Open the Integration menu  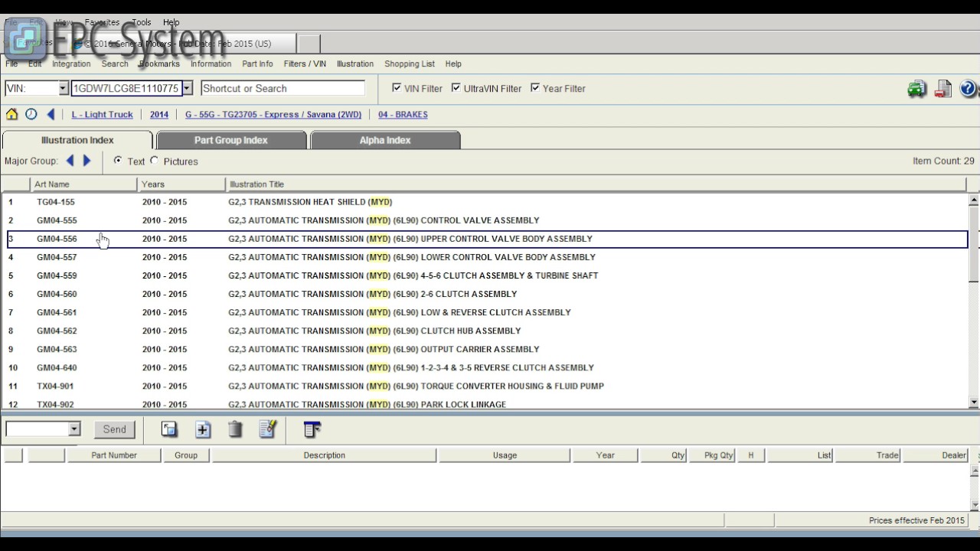(x=71, y=64)
